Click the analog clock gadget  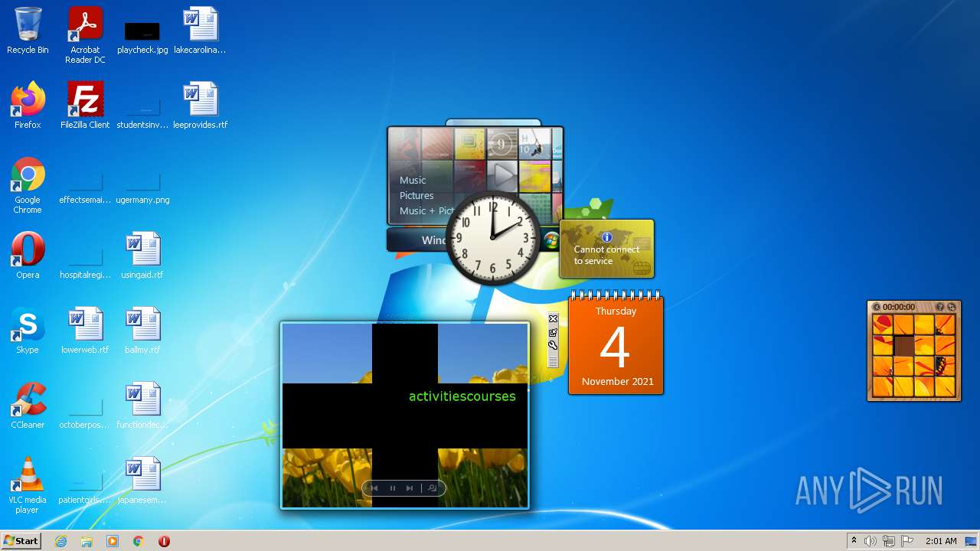492,238
